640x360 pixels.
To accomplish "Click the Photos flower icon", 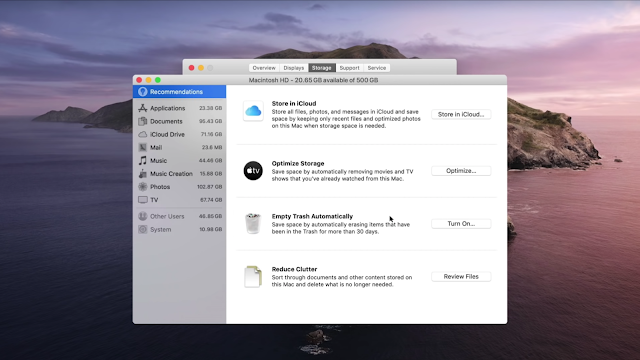I will pos(142,187).
